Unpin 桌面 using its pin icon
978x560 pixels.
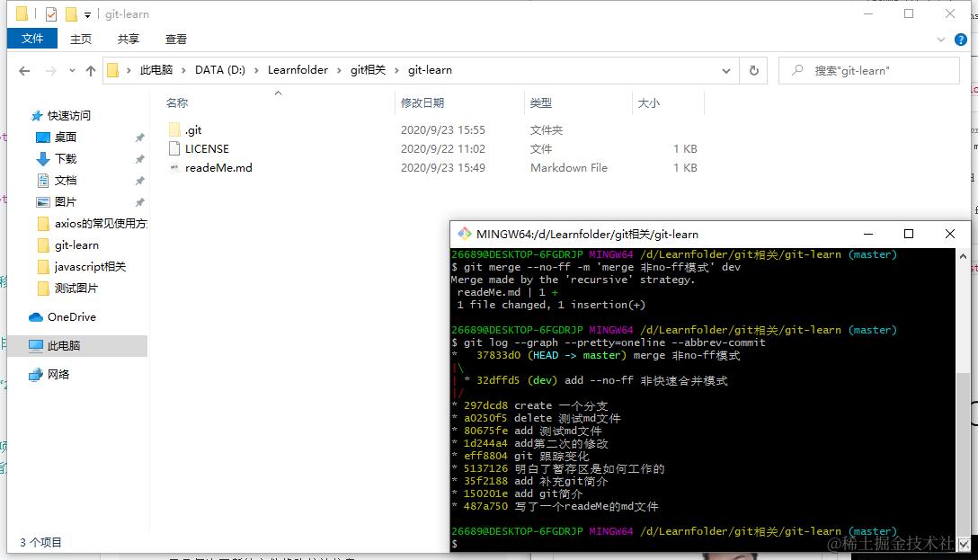pos(139,138)
